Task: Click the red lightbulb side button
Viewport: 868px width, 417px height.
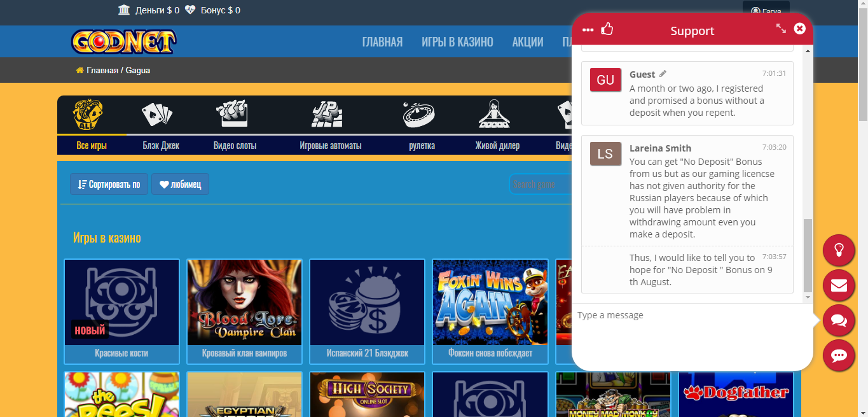Action: 839,250
